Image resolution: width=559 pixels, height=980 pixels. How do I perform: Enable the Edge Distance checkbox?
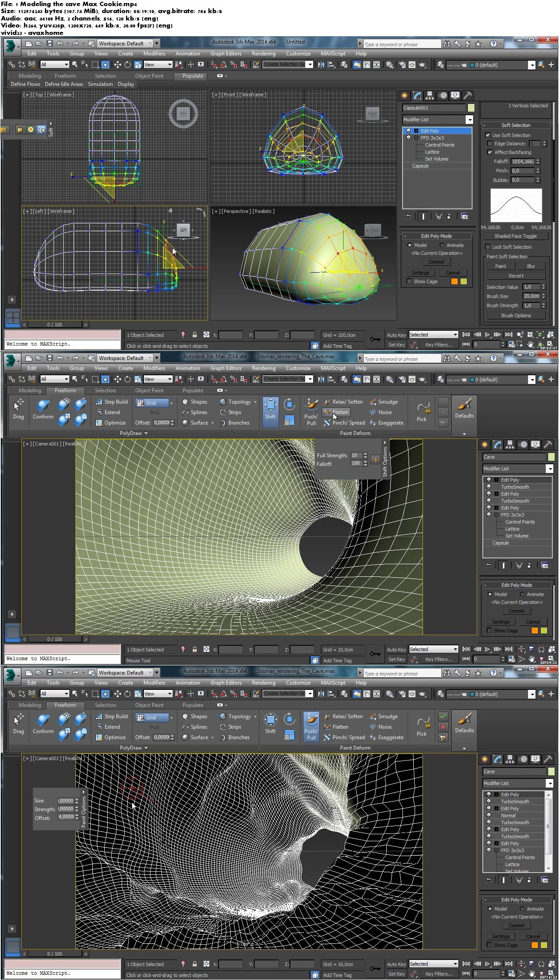pyautogui.click(x=490, y=144)
